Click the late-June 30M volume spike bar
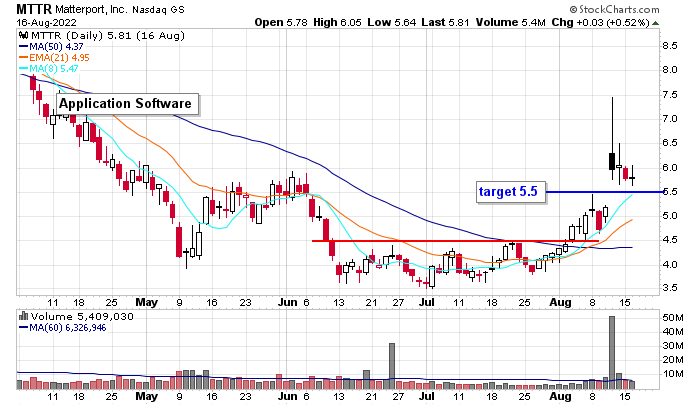Viewport: 700px width, 405px height. [x=392, y=366]
